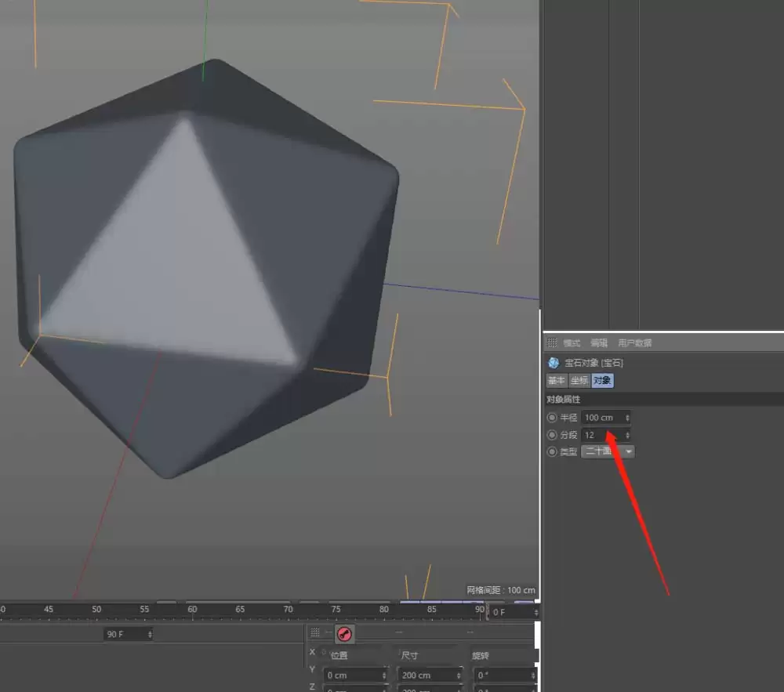The image size is (784, 692).
Task: Click the X axis label in coordinates panel
Action: (311, 651)
